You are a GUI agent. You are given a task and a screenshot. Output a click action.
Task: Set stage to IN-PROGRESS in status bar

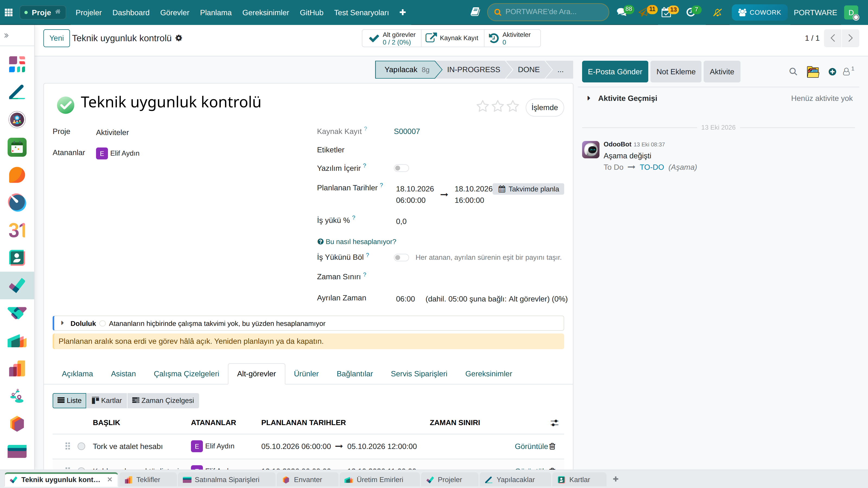(473, 70)
